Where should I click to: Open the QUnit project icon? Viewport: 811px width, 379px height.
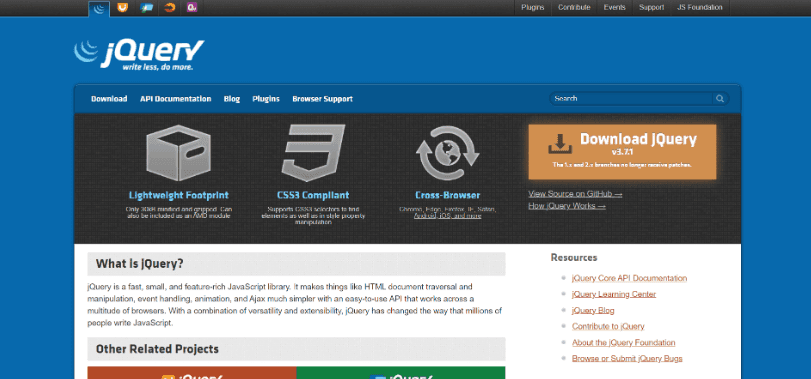click(192, 7)
